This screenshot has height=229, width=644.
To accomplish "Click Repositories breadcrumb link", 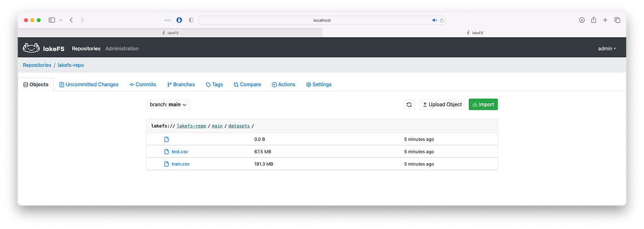I will tap(37, 65).
